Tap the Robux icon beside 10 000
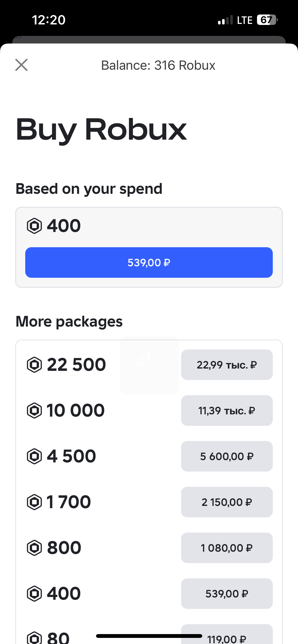The height and width of the screenshot is (644, 298). (34, 411)
